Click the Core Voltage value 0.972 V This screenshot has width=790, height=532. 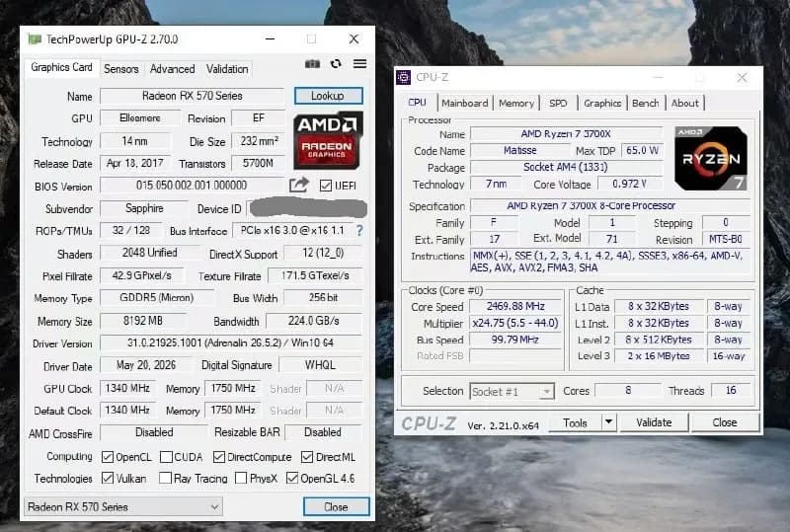click(630, 184)
